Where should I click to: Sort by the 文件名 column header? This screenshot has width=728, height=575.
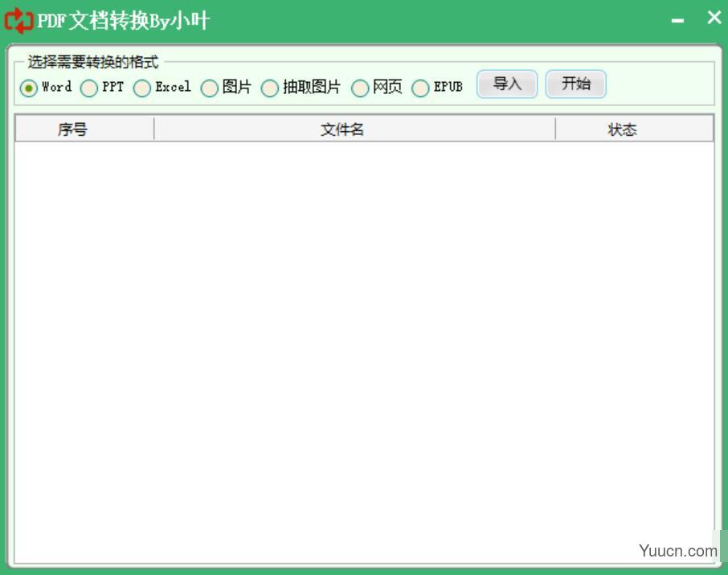coord(342,129)
